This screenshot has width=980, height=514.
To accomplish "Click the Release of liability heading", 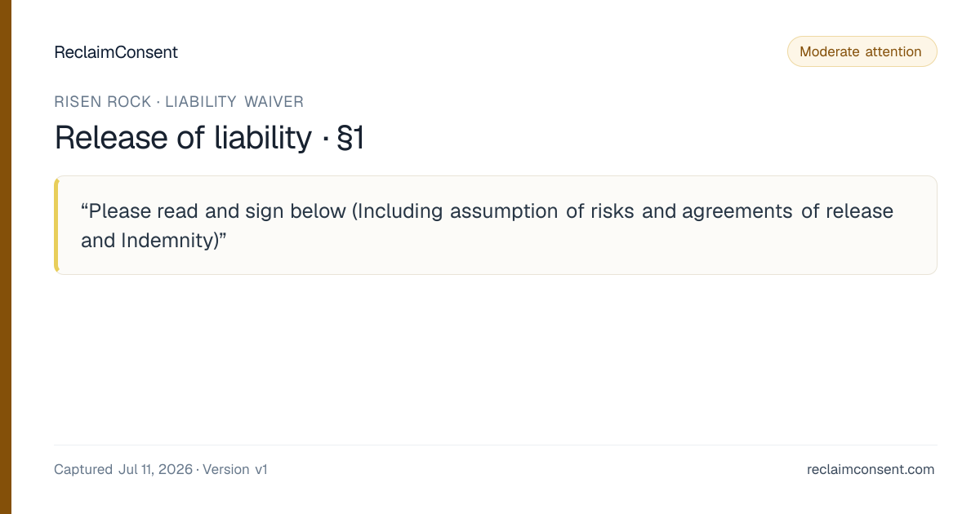I will point(183,137).
